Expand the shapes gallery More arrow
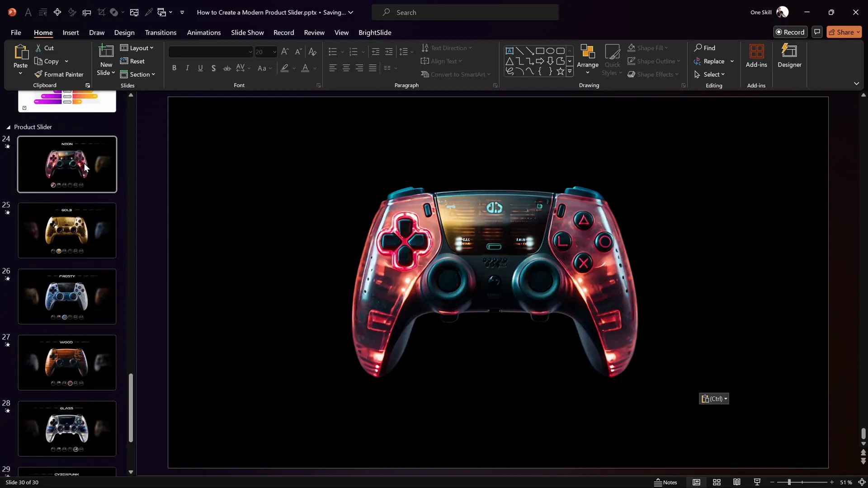 click(x=570, y=71)
